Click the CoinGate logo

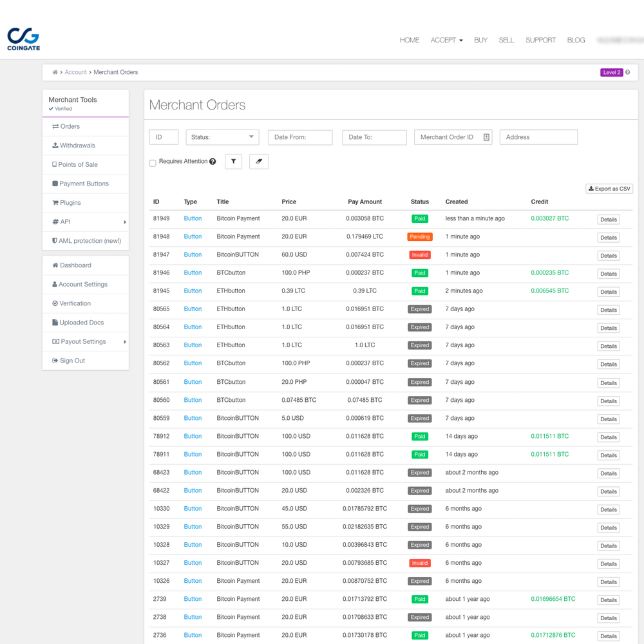(x=23, y=39)
